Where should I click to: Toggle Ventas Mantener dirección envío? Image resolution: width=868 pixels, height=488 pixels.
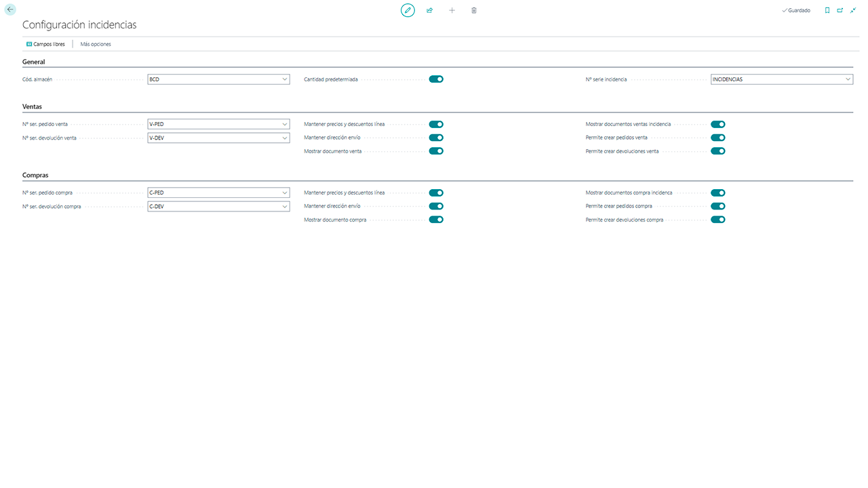tap(436, 138)
